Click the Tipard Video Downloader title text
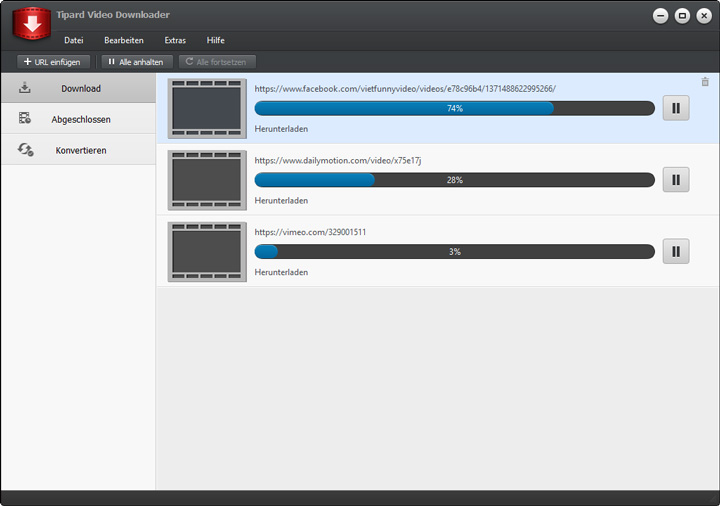Image resolution: width=720 pixels, height=506 pixels. (x=113, y=15)
